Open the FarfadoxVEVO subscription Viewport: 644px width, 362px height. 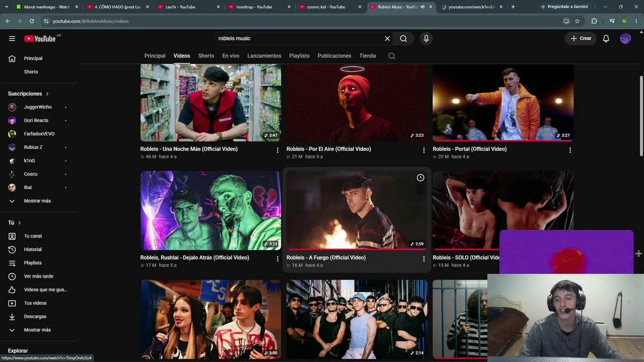pyautogui.click(x=39, y=134)
